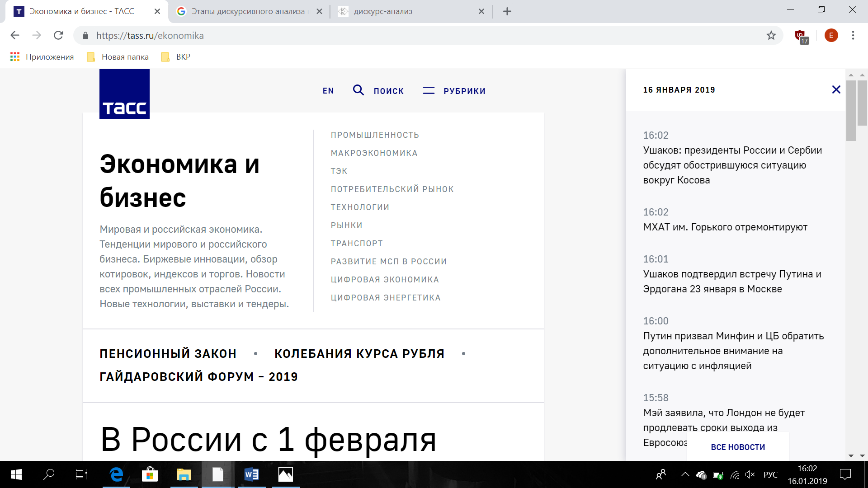Click the address bar URL
868x488 pixels.
150,36
